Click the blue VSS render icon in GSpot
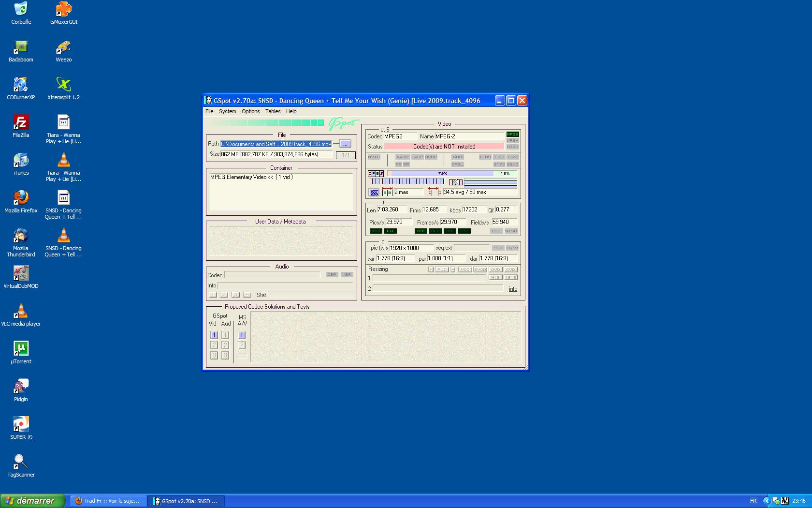Viewport: 812px width, 508px height. (x=374, y=193)
